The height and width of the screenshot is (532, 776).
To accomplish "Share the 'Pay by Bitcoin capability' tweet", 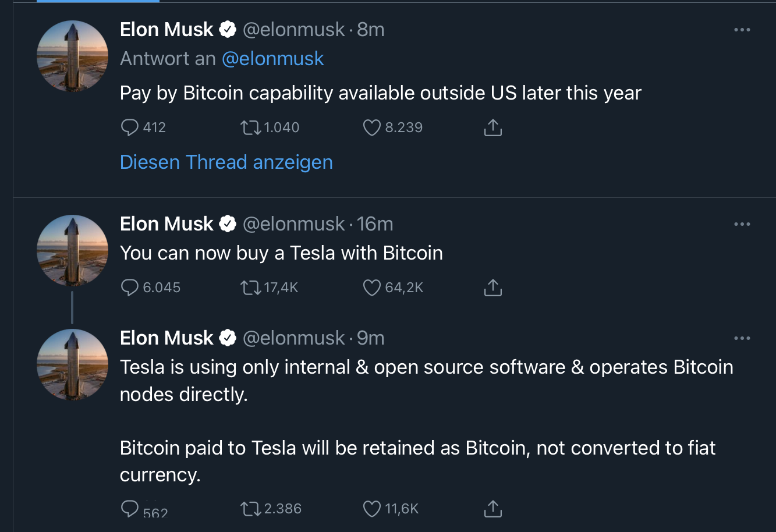I will (492, 127).
